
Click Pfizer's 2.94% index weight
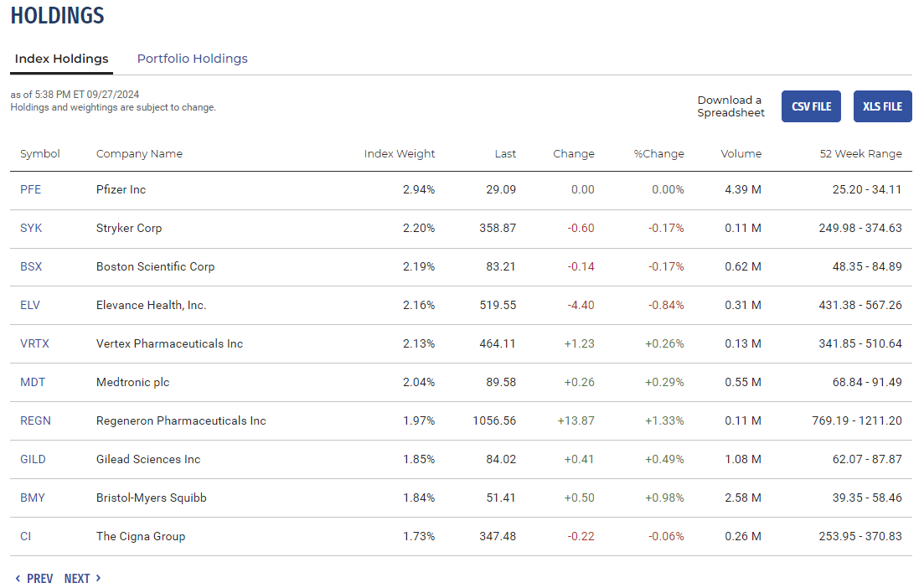[419, 189]
